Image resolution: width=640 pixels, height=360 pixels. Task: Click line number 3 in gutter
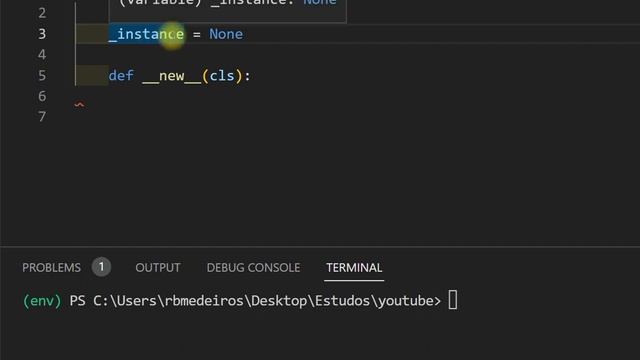[42, 34]
